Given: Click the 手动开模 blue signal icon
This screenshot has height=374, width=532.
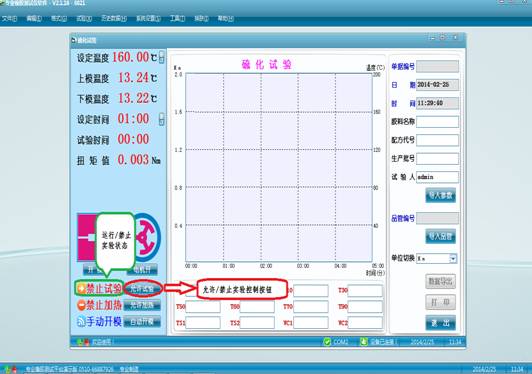Looking at the screenshot, I should point(81,321).
